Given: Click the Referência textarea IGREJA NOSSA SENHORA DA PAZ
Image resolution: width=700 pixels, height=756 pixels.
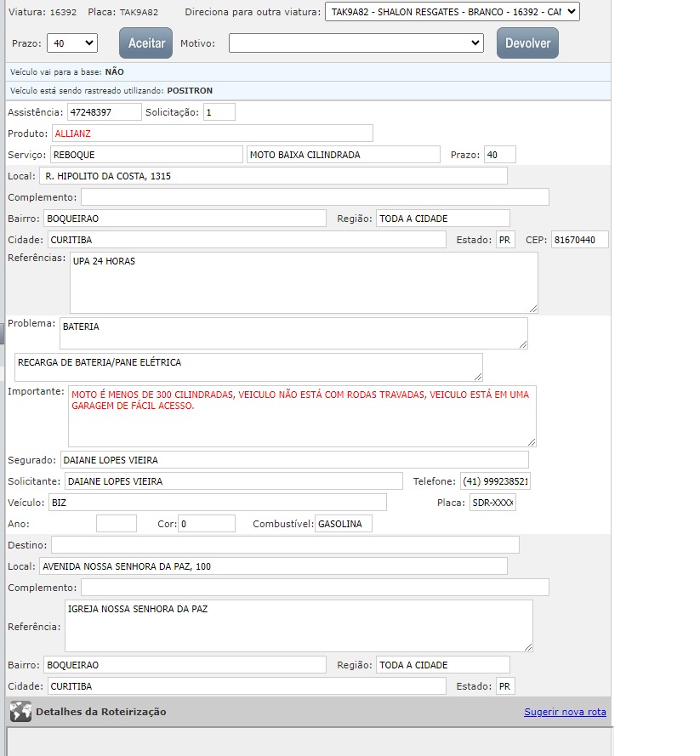Looking at the screenshot, I should (x=299, y=625).
